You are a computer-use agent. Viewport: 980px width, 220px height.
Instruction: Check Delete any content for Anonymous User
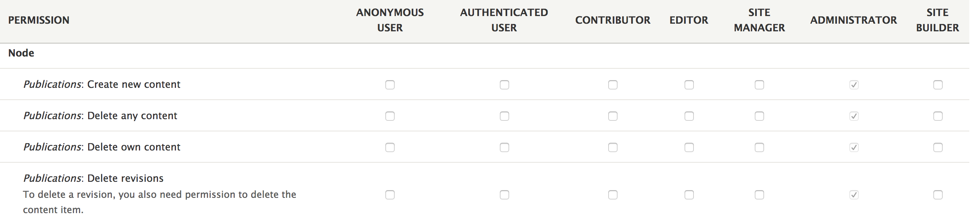390,116
